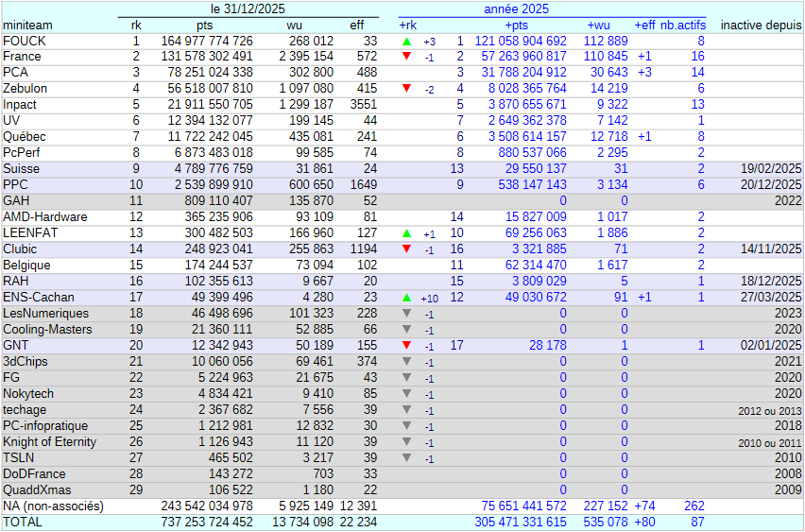Viewport: 805px width, 532px height.
Task: Click Clubic eff value 1194
Action: coord(364,249)
